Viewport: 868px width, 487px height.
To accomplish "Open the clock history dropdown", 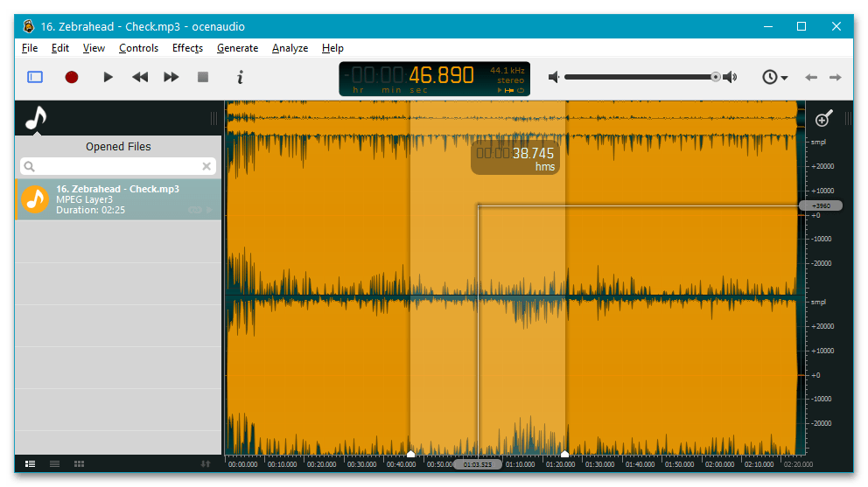I will tap(774, 77).
